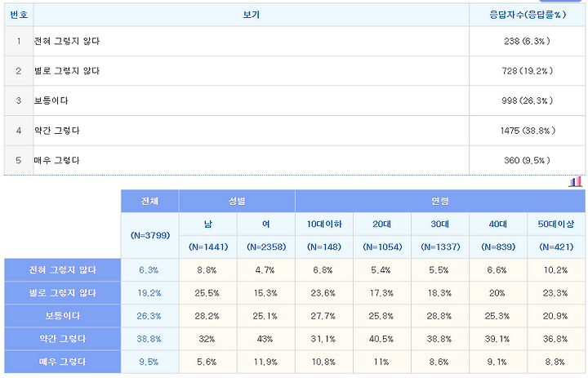Click the 20% cell under 40대

497,293
